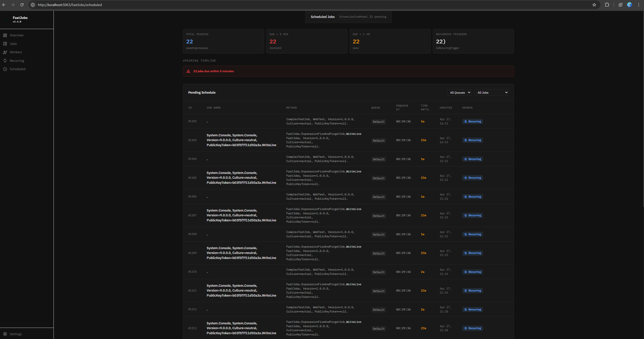Click the site information icon in address bar
The width and height of the screenshot is (644, 339).
click(33, 5)
